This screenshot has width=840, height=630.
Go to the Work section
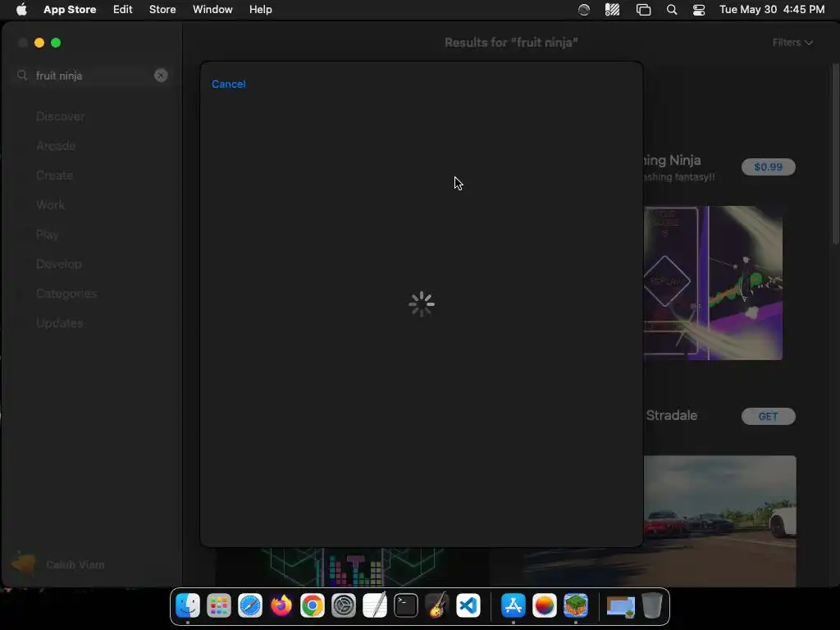pyautogui.click(x=50, y=204)
